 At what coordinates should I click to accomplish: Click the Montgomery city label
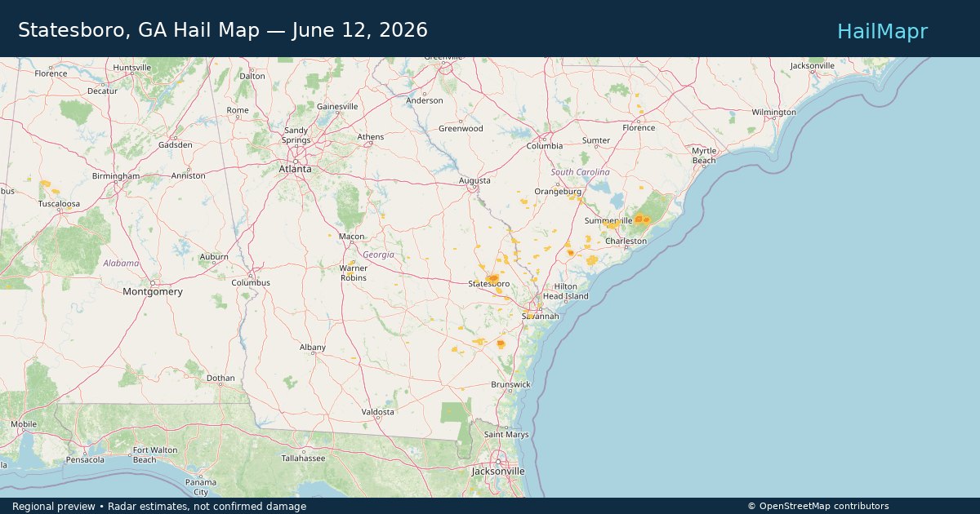153,291
